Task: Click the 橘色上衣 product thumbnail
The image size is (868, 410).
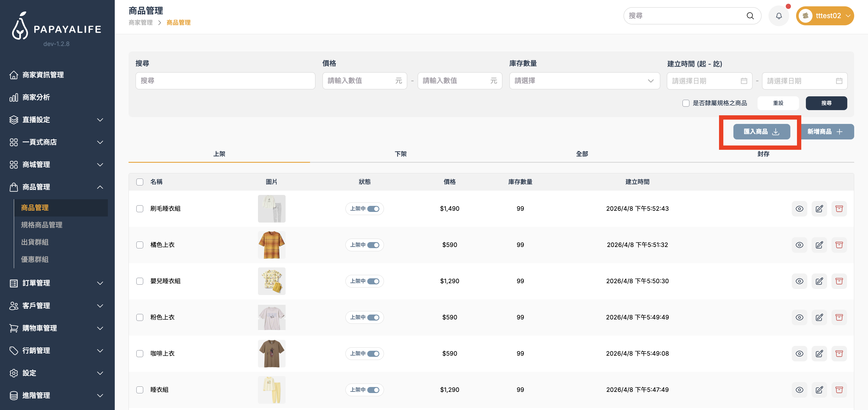Action: tap(272, 245)
